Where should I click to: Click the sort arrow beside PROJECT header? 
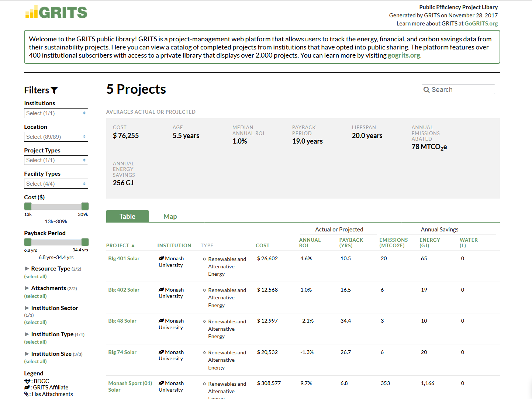pos(133,245)
